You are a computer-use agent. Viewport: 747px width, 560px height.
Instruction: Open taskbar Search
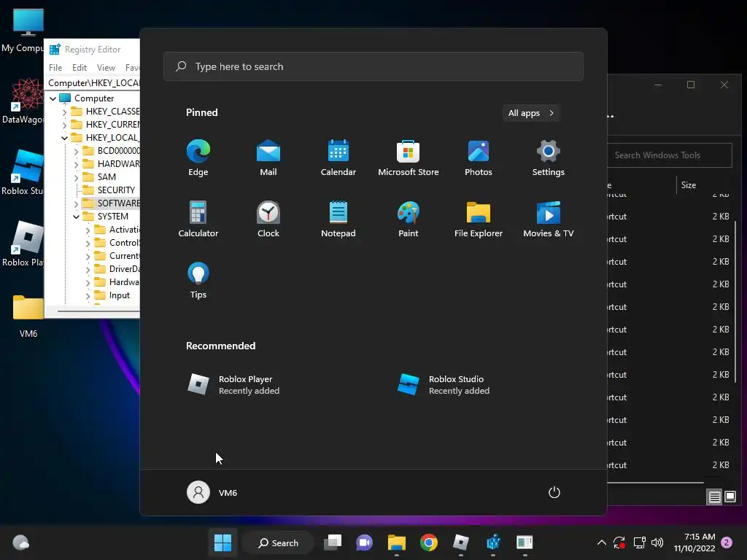(278, 542)
